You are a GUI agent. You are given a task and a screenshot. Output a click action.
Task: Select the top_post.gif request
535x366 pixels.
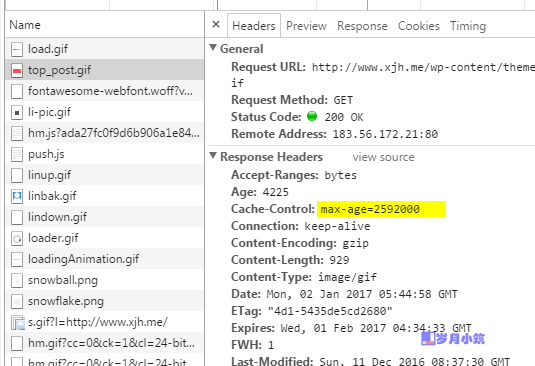(105, 70)
